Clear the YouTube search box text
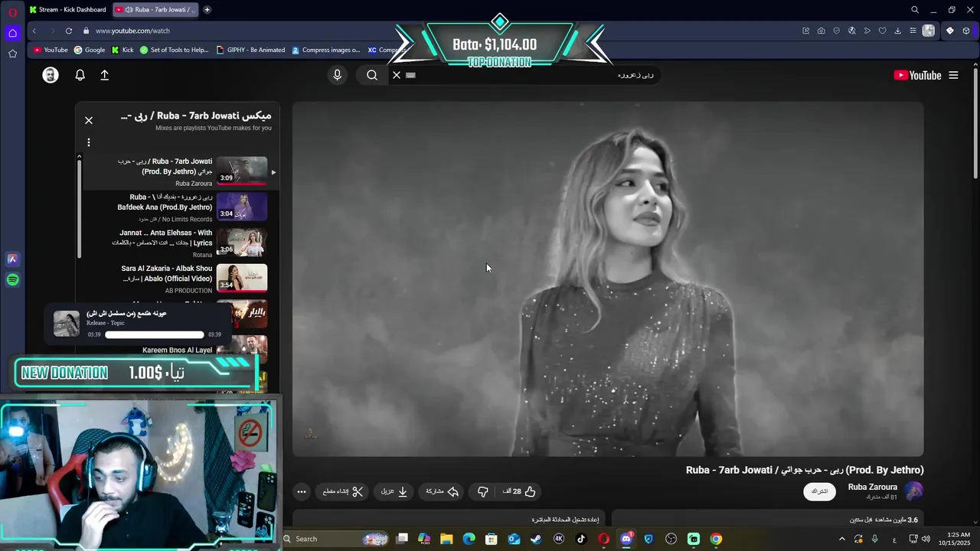Viewport: 980px width, 551px height. [x=397, y=75]
